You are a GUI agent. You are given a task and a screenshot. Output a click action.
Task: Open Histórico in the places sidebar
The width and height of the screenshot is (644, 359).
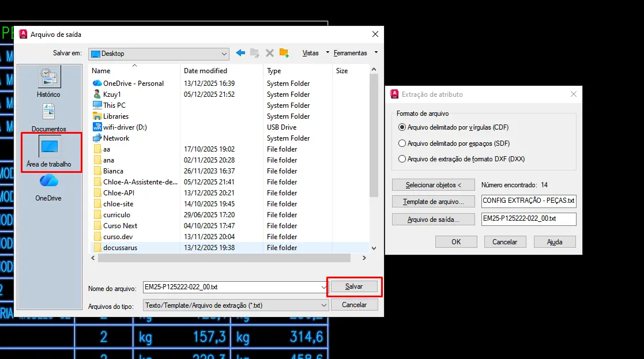pos(48,82)
